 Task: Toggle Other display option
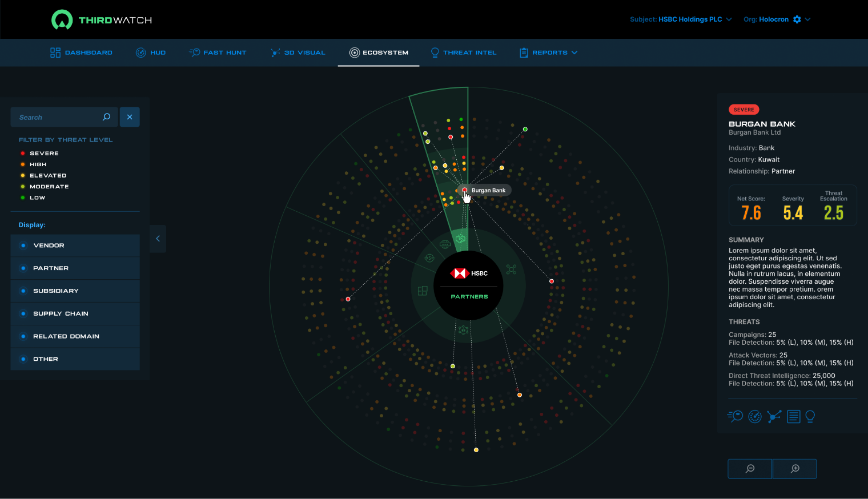75,359
